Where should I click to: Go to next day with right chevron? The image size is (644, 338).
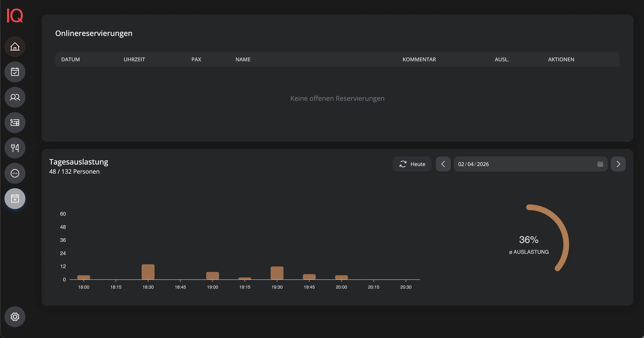tap(618, 164)
